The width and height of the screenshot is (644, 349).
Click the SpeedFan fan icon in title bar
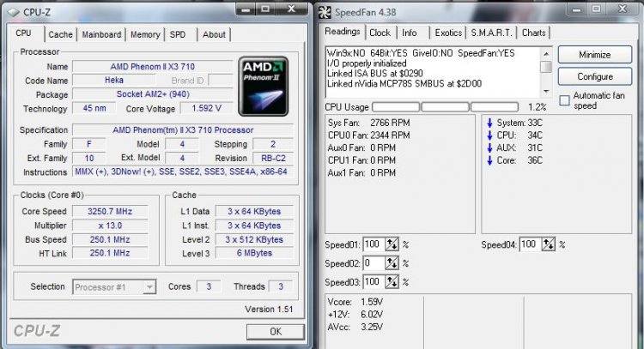pos(325,12)
